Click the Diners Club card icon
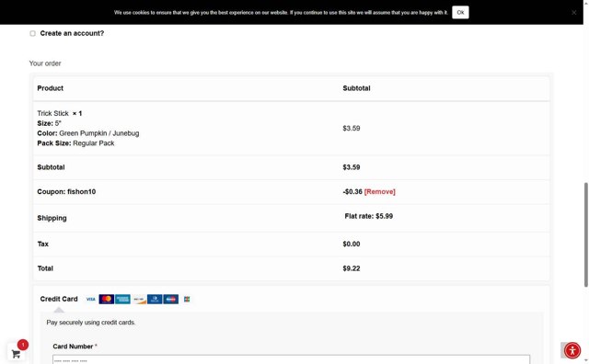Viewport: 589px width, 364px height. [155, 299]
